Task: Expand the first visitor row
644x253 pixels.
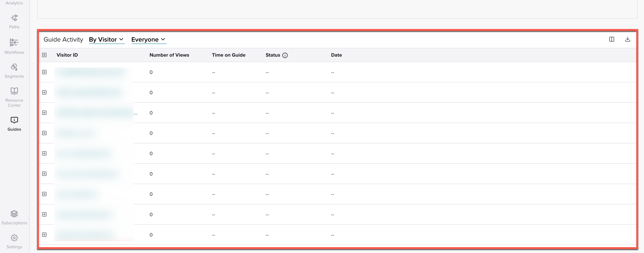Action: 44,72
